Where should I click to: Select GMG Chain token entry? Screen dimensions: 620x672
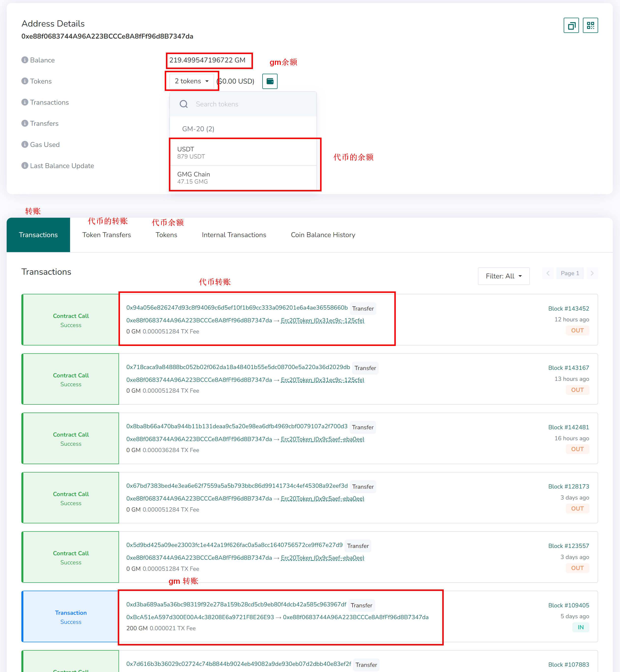[x=243, y=178]
